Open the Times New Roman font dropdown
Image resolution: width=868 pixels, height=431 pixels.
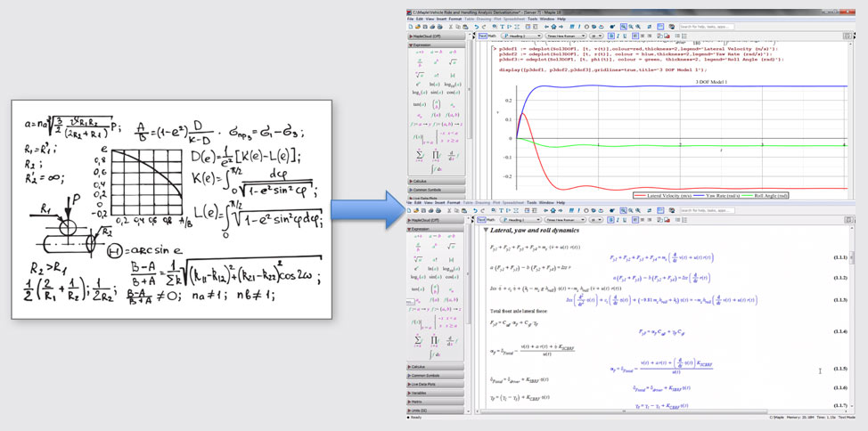(x=564, y=36)
